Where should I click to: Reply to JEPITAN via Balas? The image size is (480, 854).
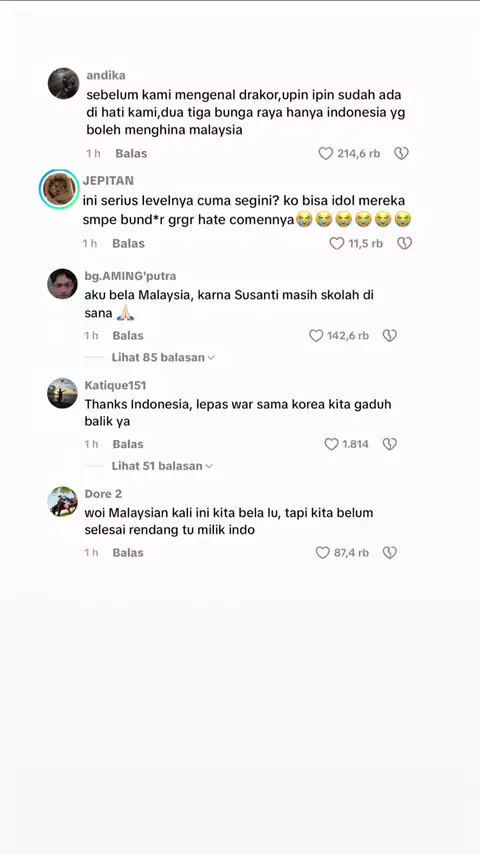(129, 243)
